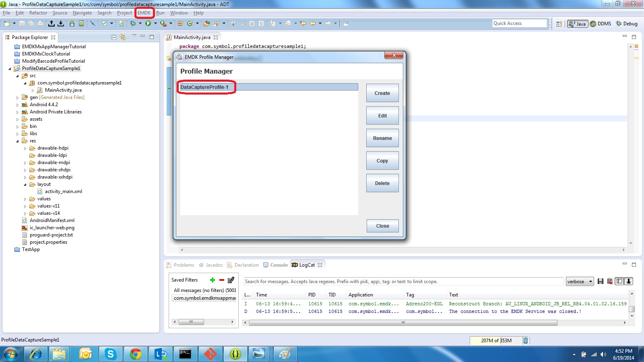Collapse the ProfileDataCaptureSample1 project node
The width and height of the screenshot is (644, 362).
pos(10,69)
